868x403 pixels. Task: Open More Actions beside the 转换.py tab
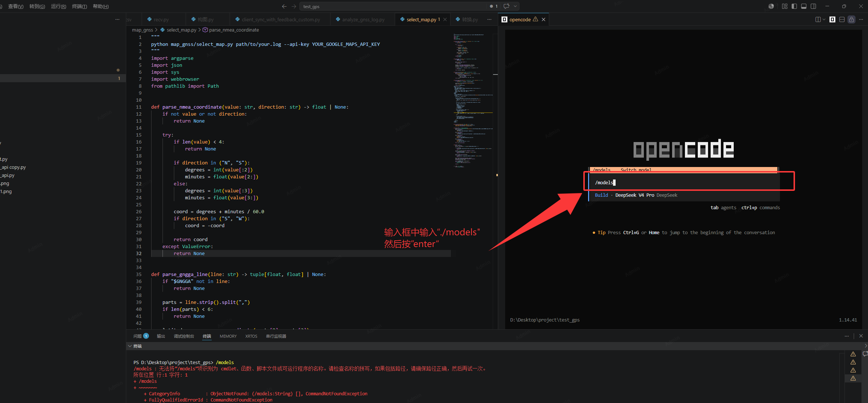click(x=489, y=19)
